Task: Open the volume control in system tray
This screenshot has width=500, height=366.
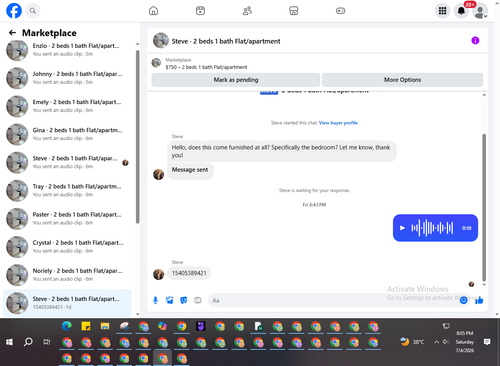Action: [x=446, y=342]
